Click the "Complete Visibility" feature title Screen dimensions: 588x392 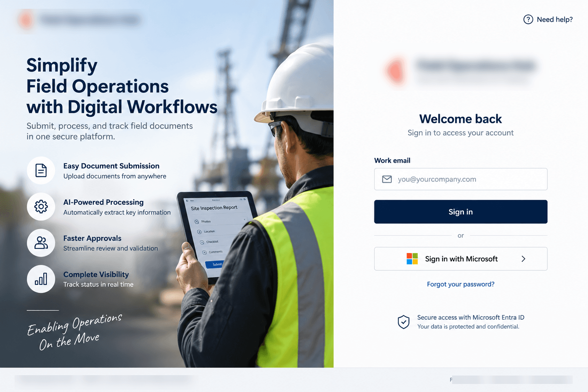click(96, 274)
